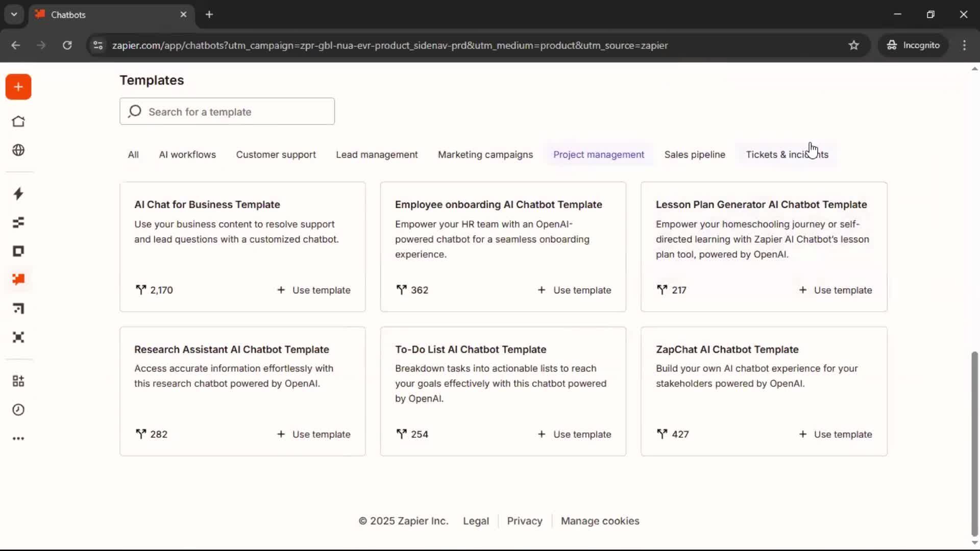Click the page vertical scrollbar thumb
Viewport: 980px width, 551px height.
tap(974, 444)
